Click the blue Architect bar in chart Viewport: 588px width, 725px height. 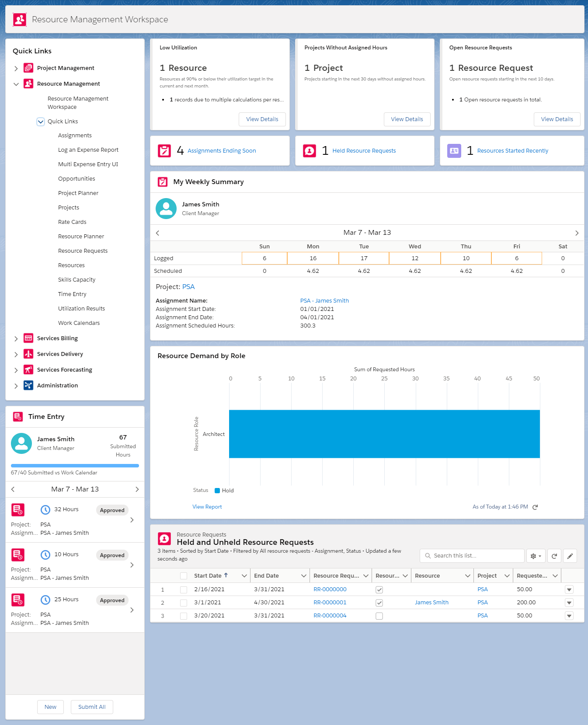tap(384, 434)
